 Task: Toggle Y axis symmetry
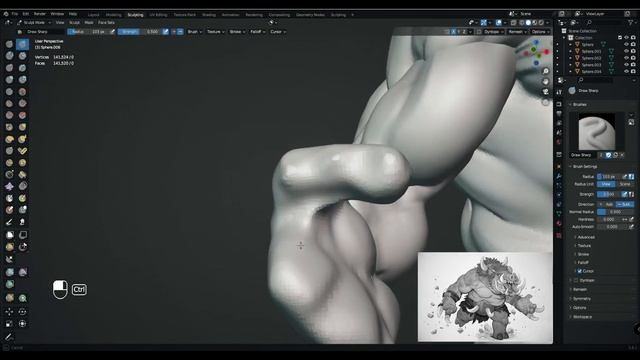tap(458, 32)
